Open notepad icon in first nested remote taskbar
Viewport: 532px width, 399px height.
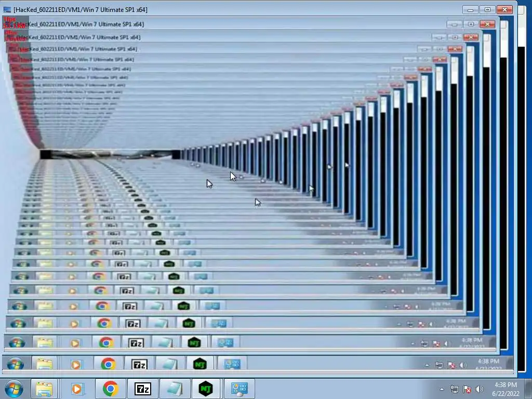click(170, 364)
